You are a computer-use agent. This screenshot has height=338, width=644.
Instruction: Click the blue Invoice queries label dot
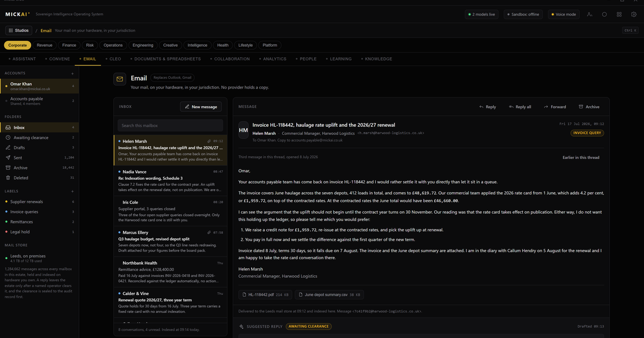pyautogui.click(x=6, y=212)
